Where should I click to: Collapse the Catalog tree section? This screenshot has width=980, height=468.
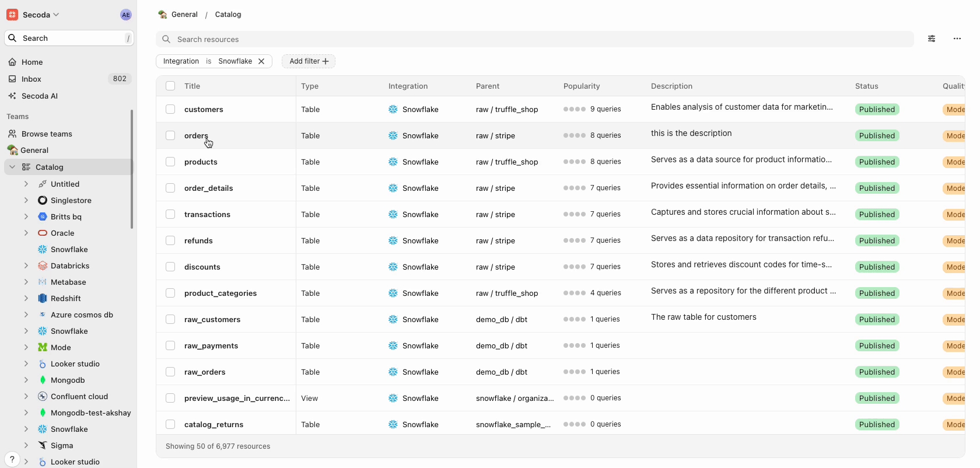pyautogui.click(x=12, y=167)
